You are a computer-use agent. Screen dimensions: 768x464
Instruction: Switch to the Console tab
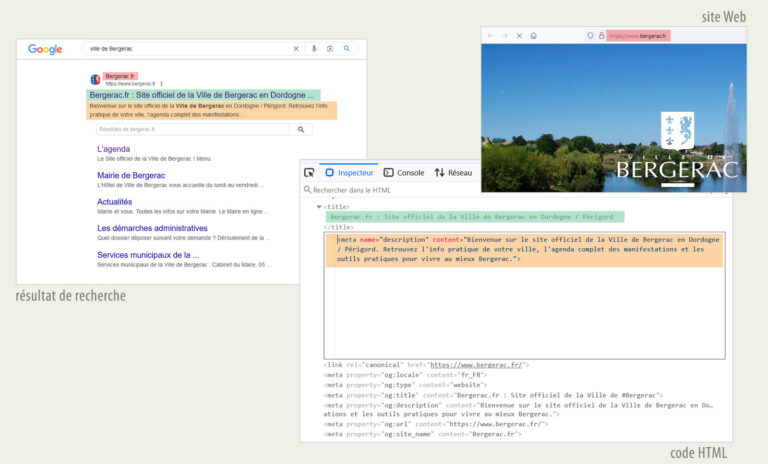(404, 172)
